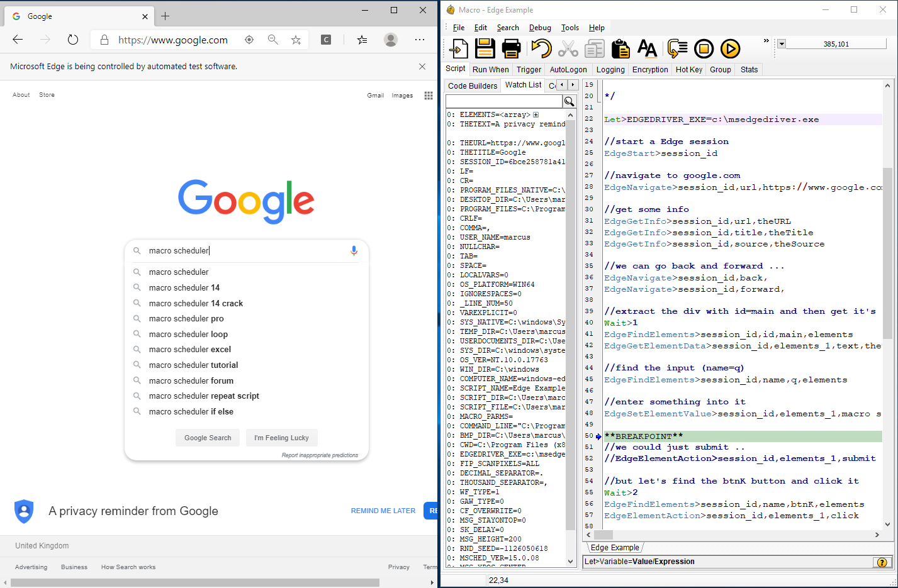Screen dimensions: 898x588
Task: Undo the last edit with the yellow arrow
Action: [541, 48]
